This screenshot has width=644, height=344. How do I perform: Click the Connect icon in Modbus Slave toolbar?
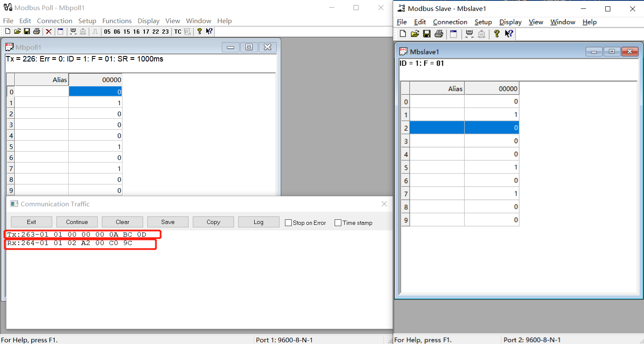[470, 34]
